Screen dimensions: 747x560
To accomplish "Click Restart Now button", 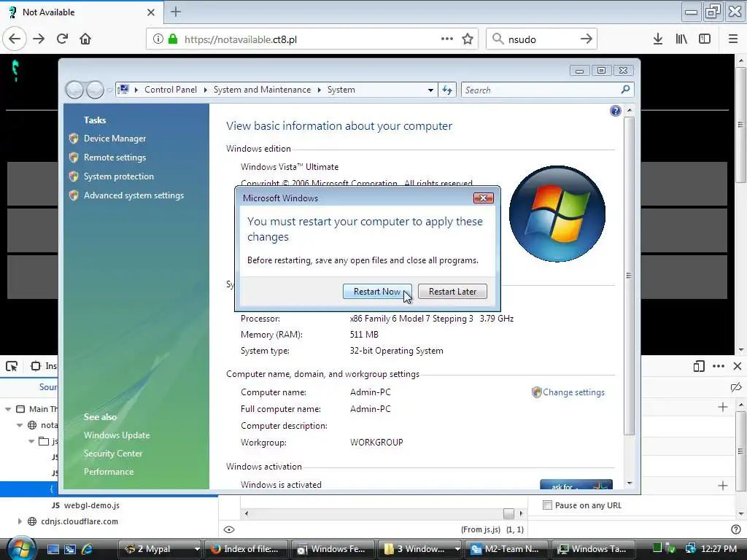I will (x=377, y=292).
